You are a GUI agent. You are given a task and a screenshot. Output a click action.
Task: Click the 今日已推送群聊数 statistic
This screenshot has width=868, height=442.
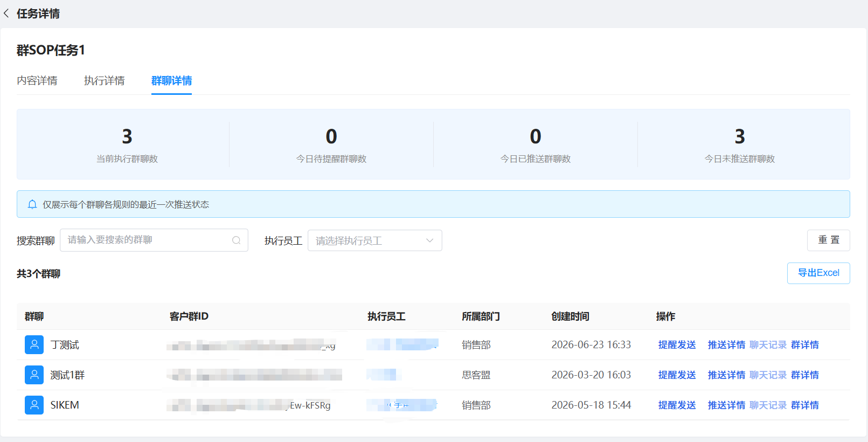536,144
